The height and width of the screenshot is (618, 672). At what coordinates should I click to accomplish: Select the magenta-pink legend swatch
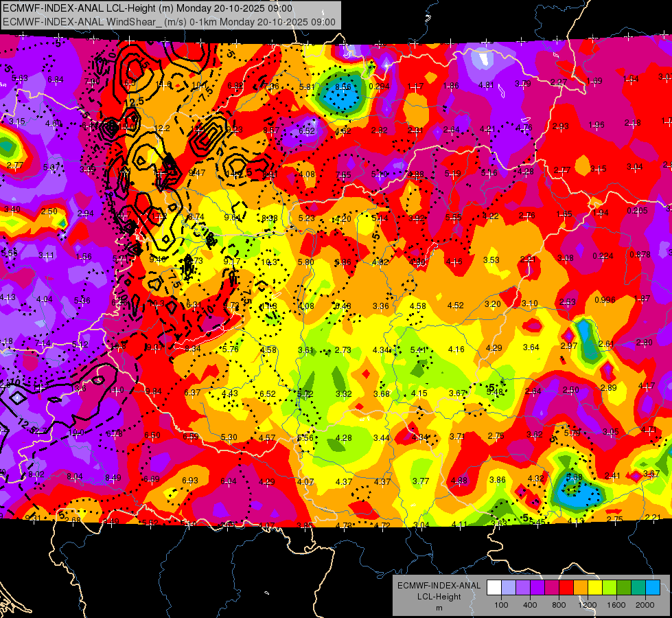coord(552,587)
